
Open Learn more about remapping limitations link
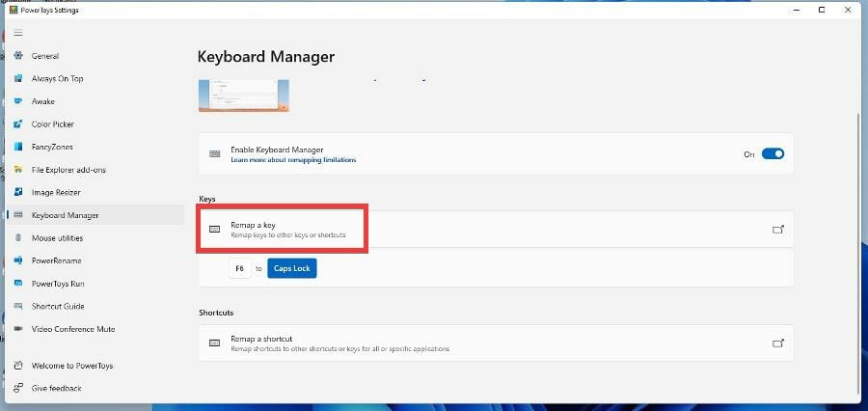pos(293,159)
